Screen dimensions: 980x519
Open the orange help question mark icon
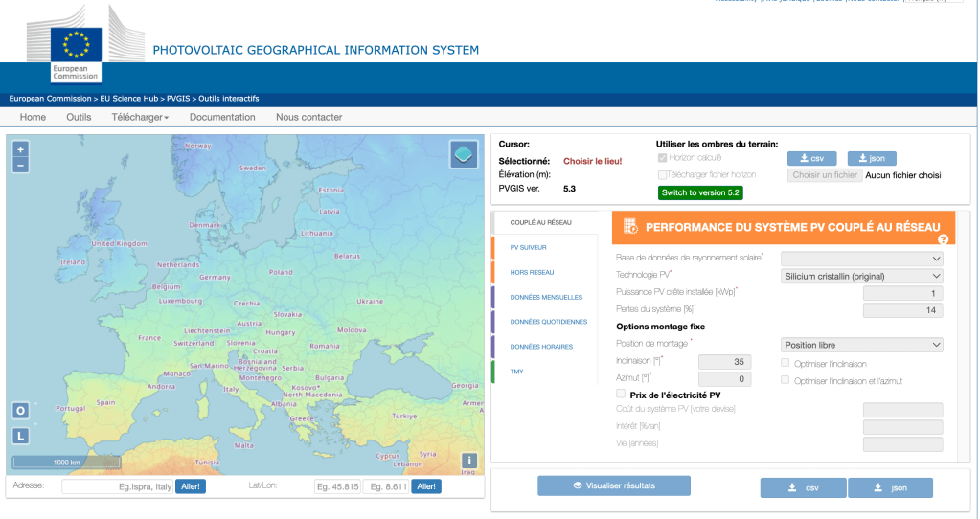click(943, 239)
